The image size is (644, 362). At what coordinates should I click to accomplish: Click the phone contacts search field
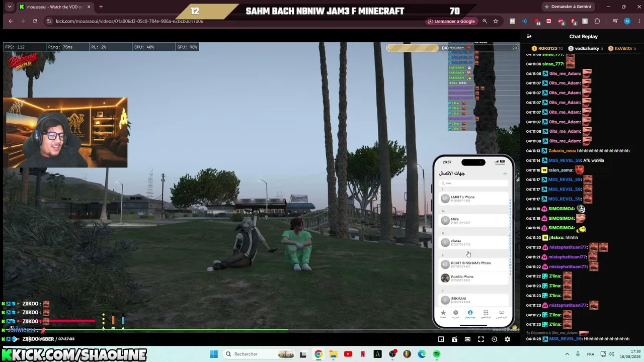473,183
